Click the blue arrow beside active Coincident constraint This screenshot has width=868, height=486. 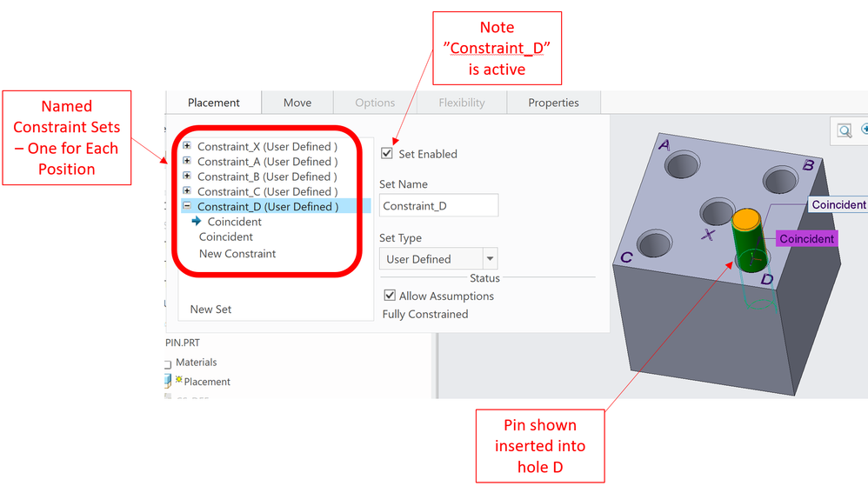(196, 221)
